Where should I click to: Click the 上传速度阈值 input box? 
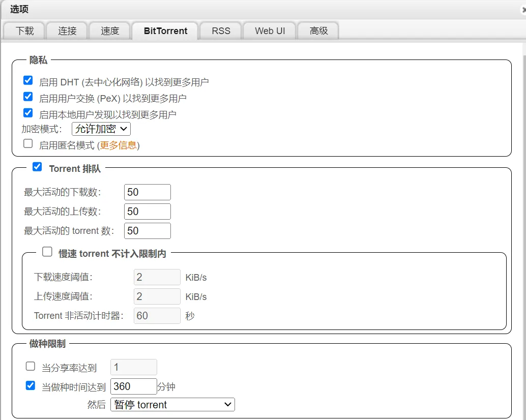point(157,296)
